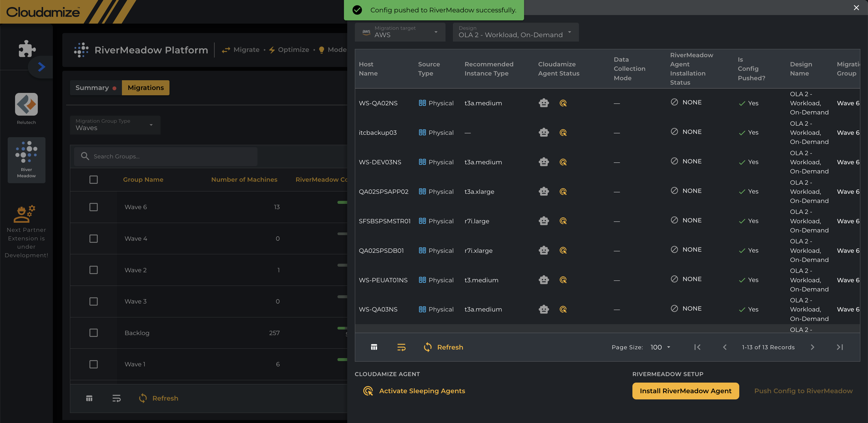868x423 pixels.
Task: Open the Design OLA 2 dropdown
Action: pos(515,32)
